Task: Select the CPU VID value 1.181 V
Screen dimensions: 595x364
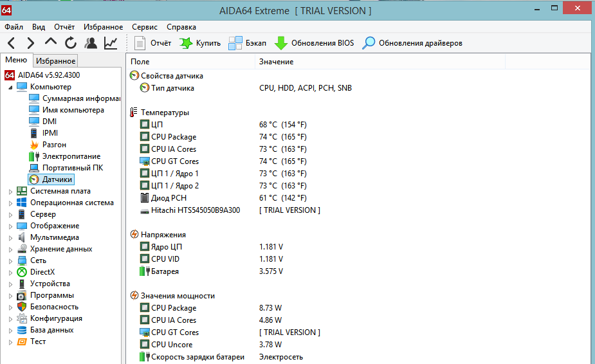Action: 271,259
